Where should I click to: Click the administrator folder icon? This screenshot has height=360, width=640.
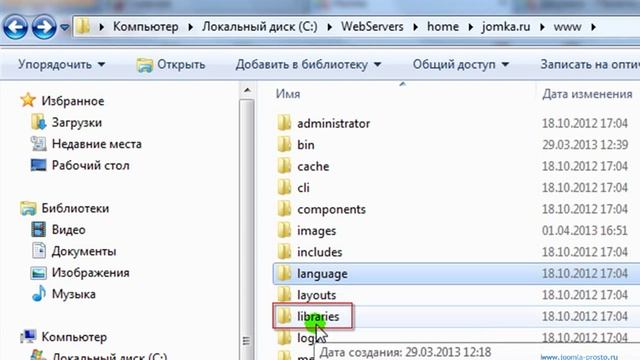[x=284, y=123]
